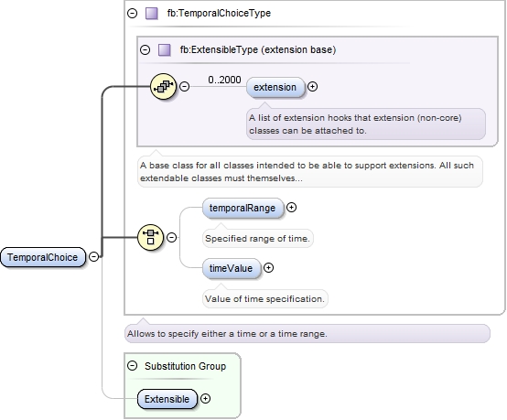Expand the extension element plus icon

[x=312, y=87]
